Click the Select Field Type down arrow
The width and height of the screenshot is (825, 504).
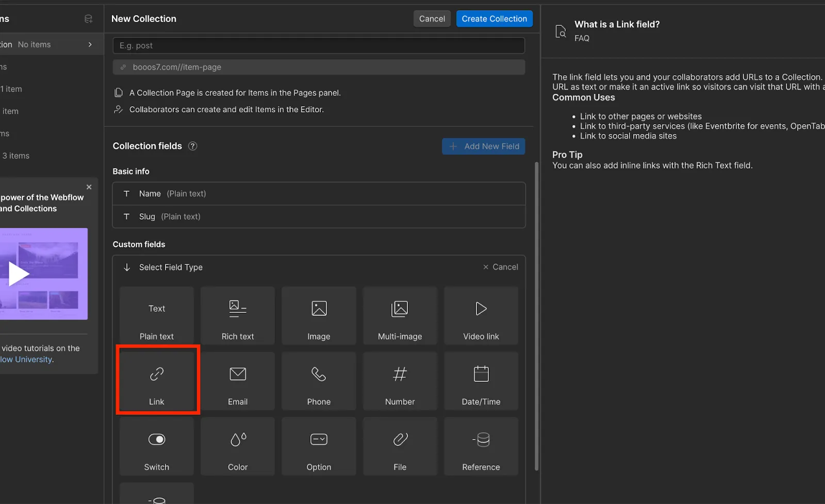pos(127,267)
